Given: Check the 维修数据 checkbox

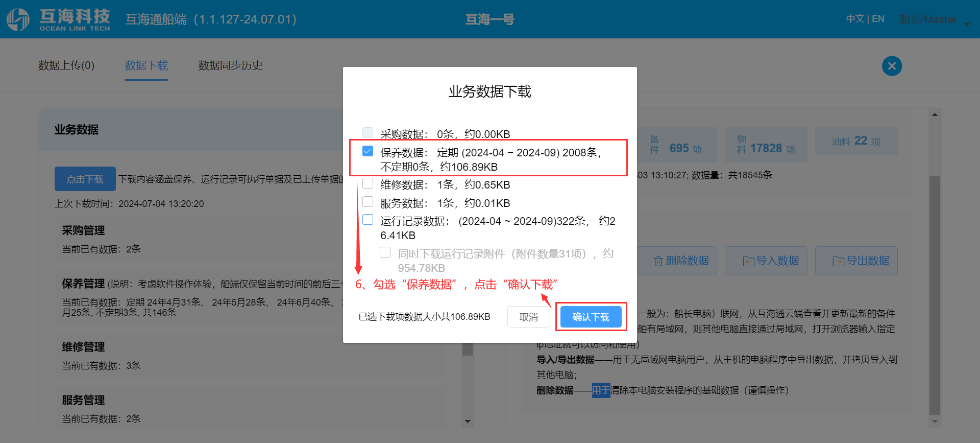Looking at the screenshot, I should (x=367, y=183).
